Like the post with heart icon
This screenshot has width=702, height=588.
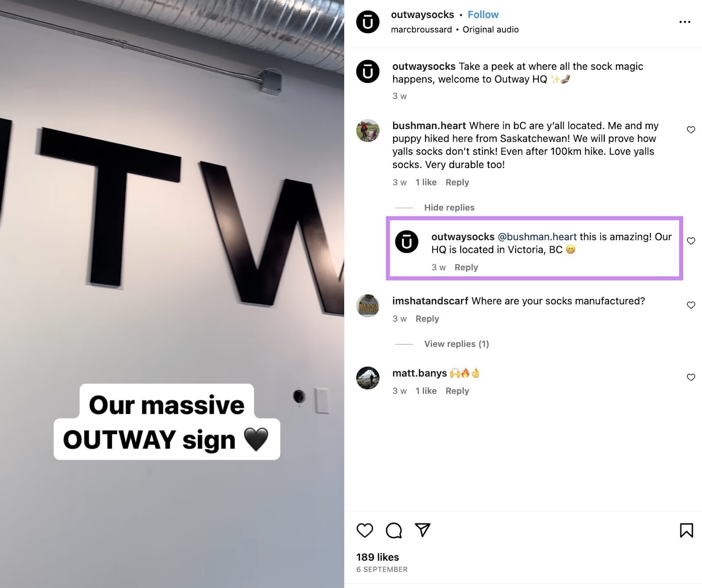click(x=365, y=530)
